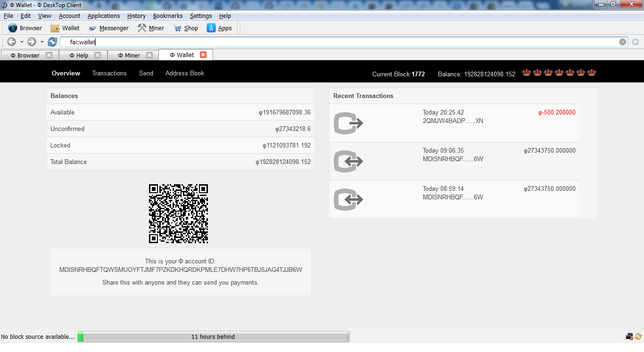Click the wallet QR code image

179,213
